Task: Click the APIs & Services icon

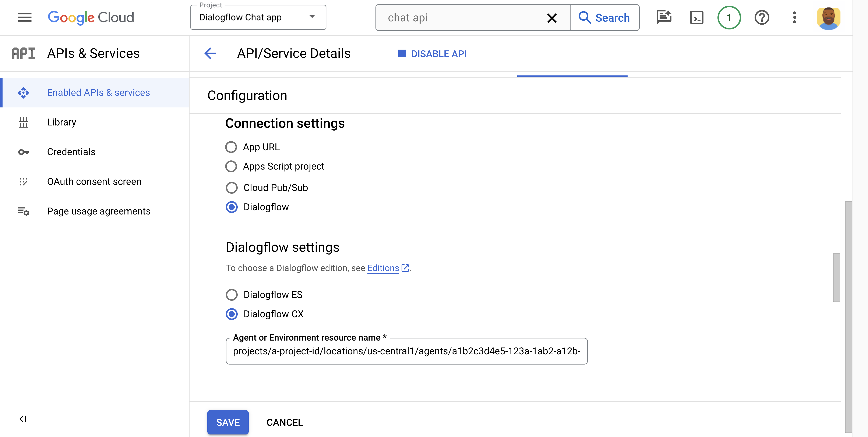Action: coord(23,53)
